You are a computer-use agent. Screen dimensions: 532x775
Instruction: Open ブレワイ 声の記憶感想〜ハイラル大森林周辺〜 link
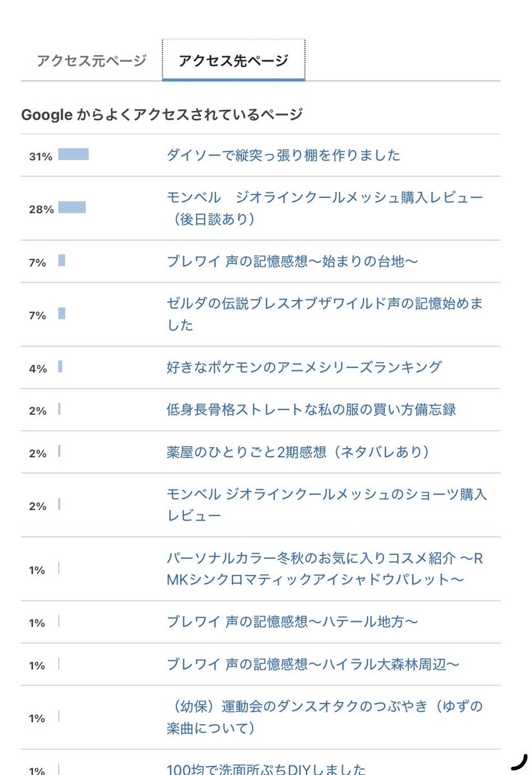pos(313,664)
